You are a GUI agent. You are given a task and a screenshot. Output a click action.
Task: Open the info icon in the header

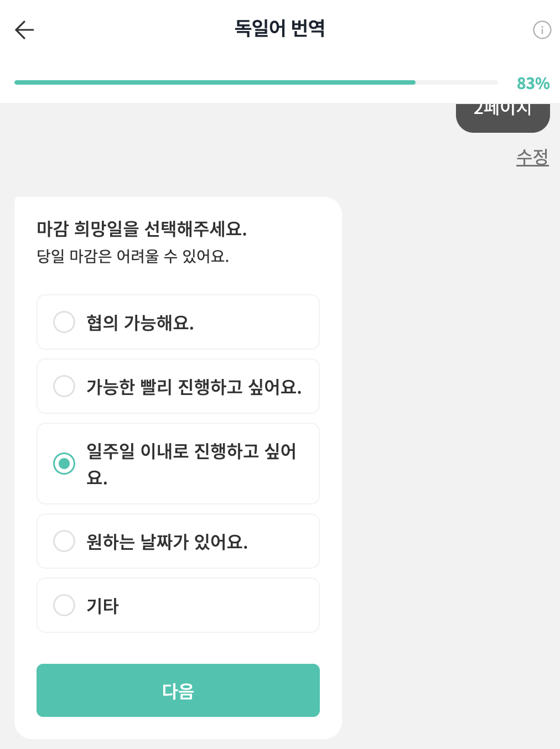pyautogui.click(x=542, y=30)
